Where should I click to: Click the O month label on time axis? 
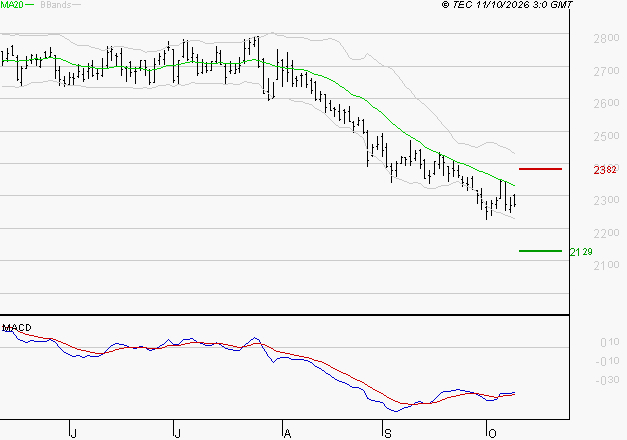[492, 434]
